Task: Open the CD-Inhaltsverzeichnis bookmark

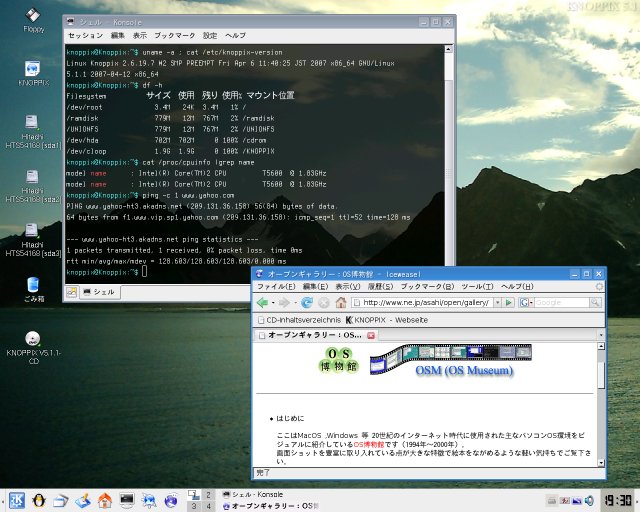Action: (x=299, y=320)
